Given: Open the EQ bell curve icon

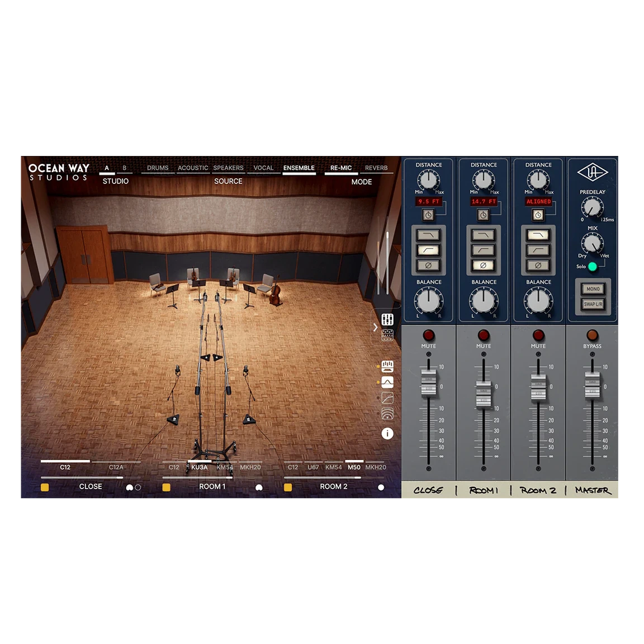Looking at the screenshot, I should [x=387, y=382].
